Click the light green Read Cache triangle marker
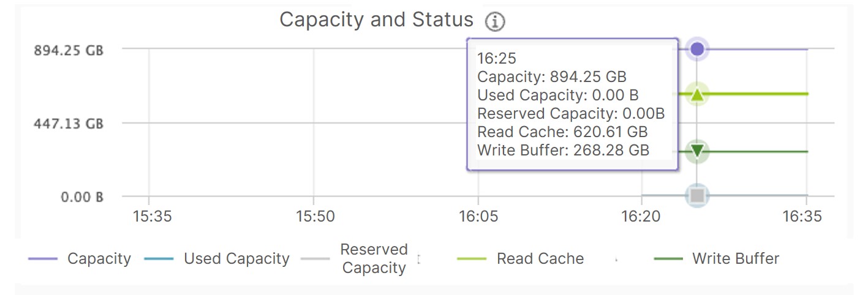868x295 pixels. point(696,94)
